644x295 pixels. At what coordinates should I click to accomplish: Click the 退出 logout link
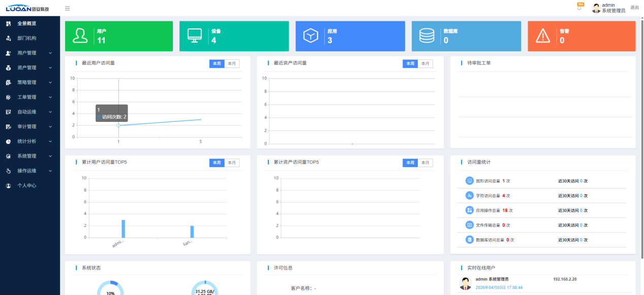point(635,8)
